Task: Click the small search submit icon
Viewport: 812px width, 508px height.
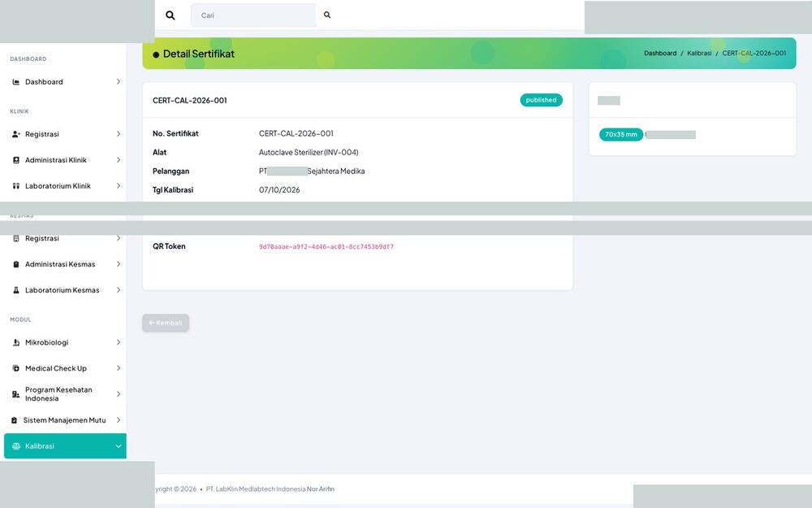Action: [327, 15]
